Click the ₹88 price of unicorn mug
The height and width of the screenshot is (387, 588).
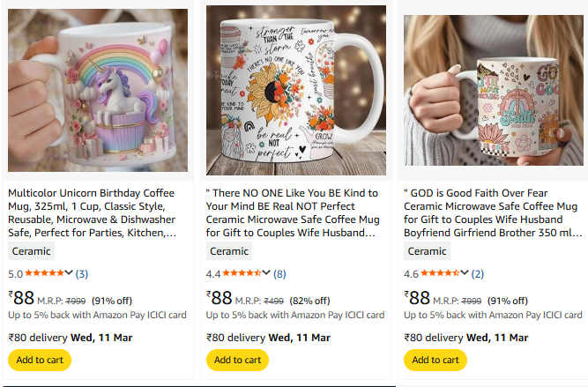(x=23, y=298)
